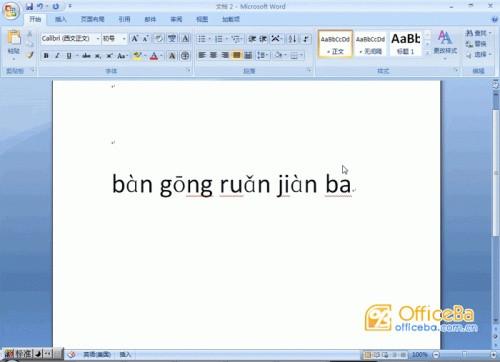Viewport: 500px width, 362px height.
Task: Apply the Heading 1 AaBb style
Action: point(405,43)
